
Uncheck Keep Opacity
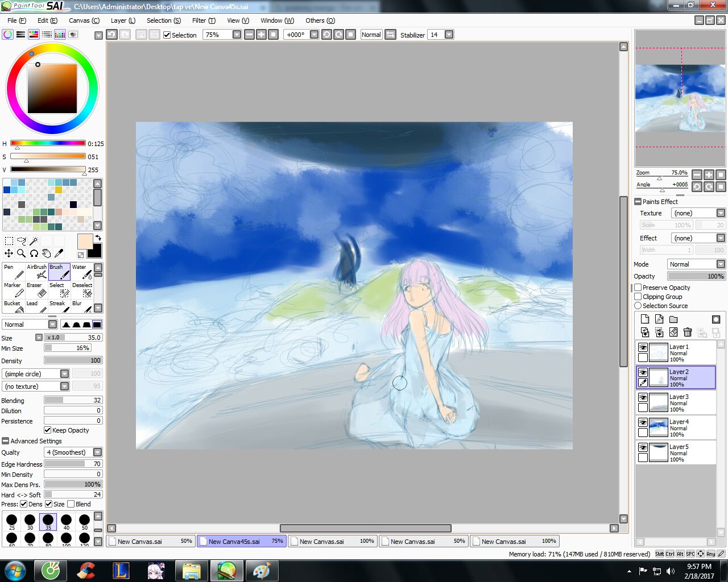click(48, 430)
